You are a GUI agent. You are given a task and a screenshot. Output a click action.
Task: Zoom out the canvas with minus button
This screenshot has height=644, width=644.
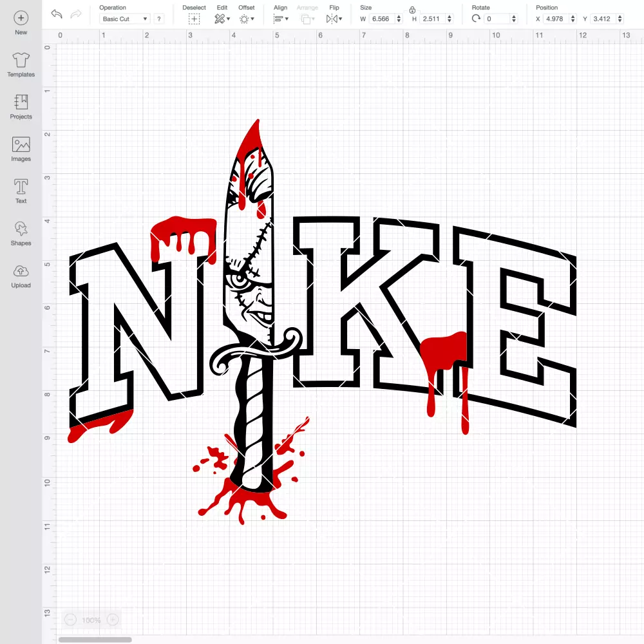[70, 620]
